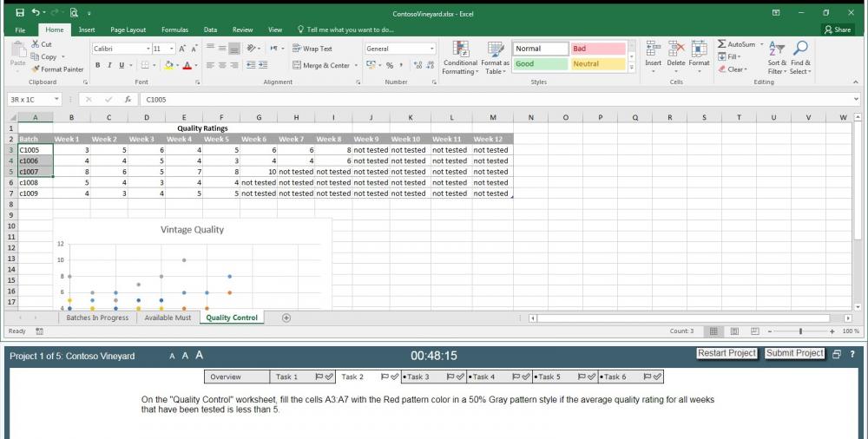The image size is (868, 439).
Task: Apply Good cell style swatch
Action: (x=540, y=63)
